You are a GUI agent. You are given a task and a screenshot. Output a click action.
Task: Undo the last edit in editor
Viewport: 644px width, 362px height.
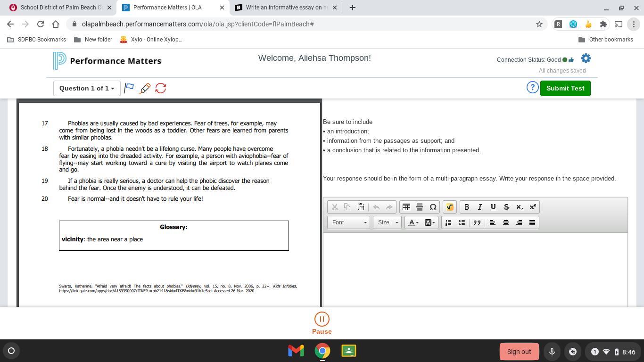376,207
